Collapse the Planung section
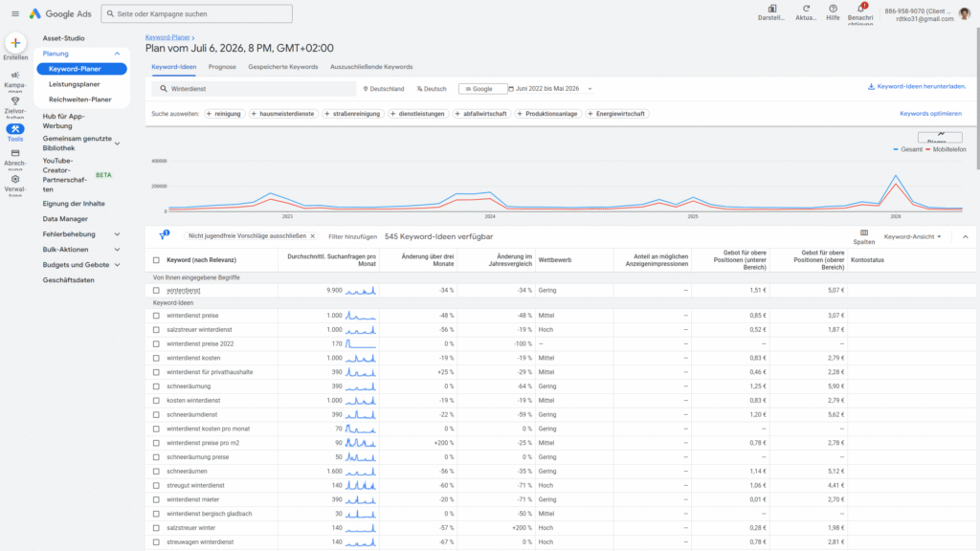The image size is (980, 551). point(117,54)
